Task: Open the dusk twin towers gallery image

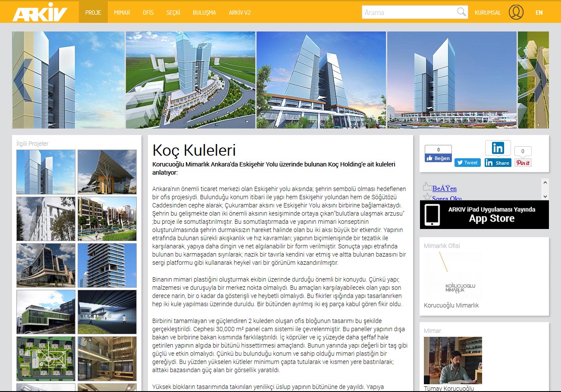Action: 452,80
